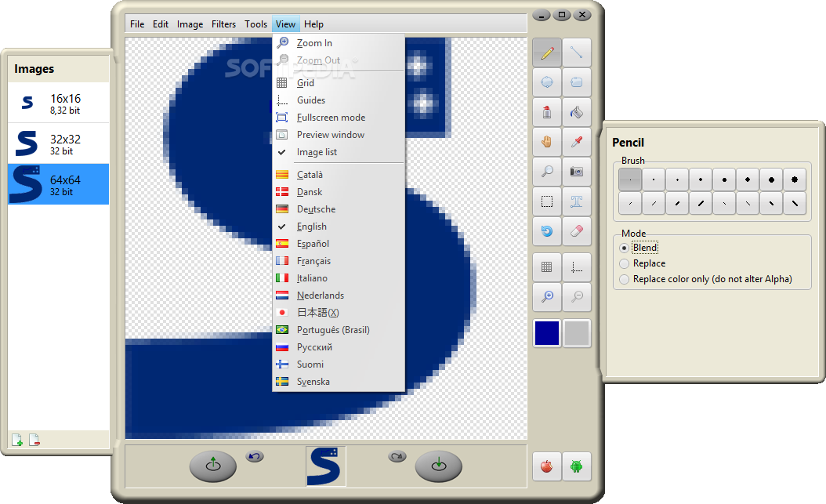Image resolution: width=826 pixels, height=504 pixels.
Task: Pick the gray background color swatch
Action: [x=576, y=333]
